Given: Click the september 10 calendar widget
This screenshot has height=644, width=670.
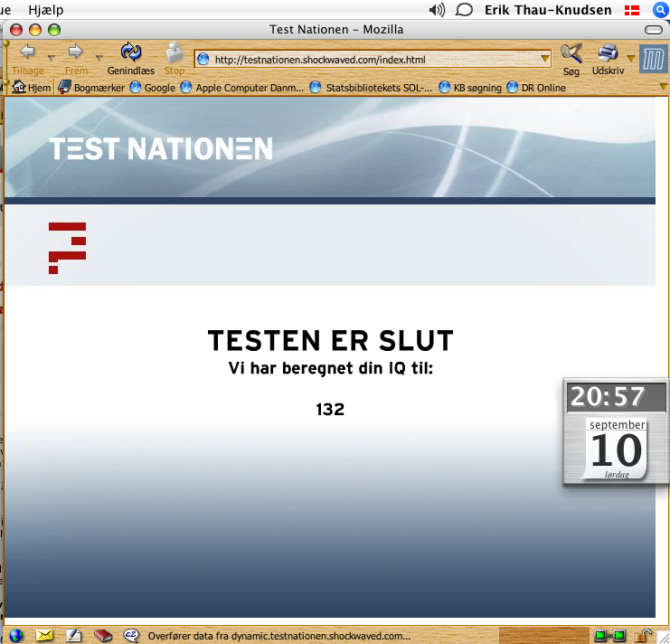Looking at the screenshot, I should (616, 449).
